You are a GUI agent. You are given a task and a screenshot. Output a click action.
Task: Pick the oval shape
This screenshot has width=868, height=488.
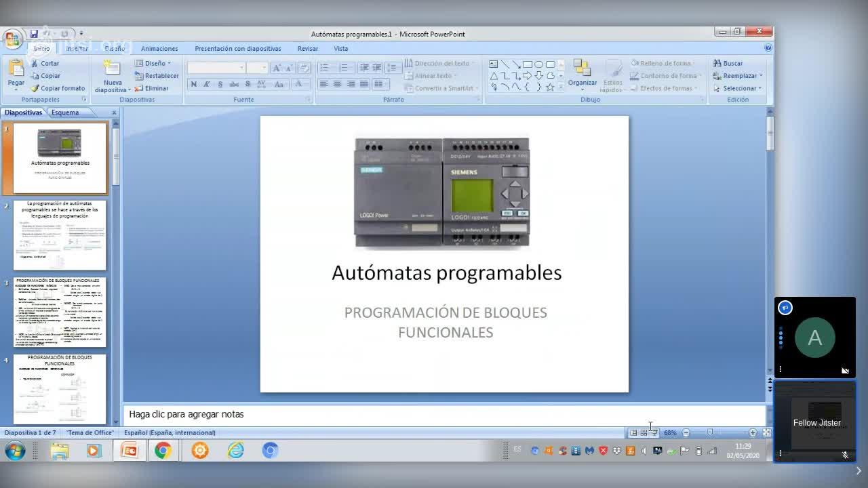pyautogui.click(x=539, y=64)
